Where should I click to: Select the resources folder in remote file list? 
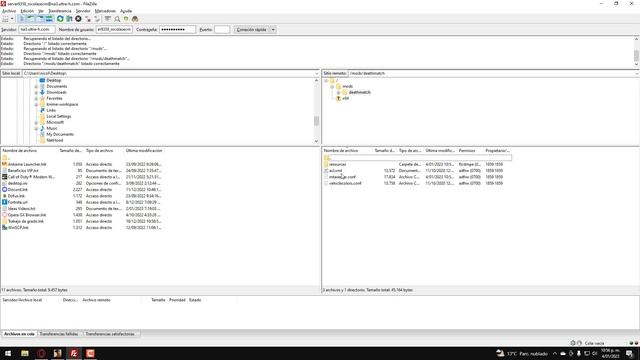click(x=338, y=164)
